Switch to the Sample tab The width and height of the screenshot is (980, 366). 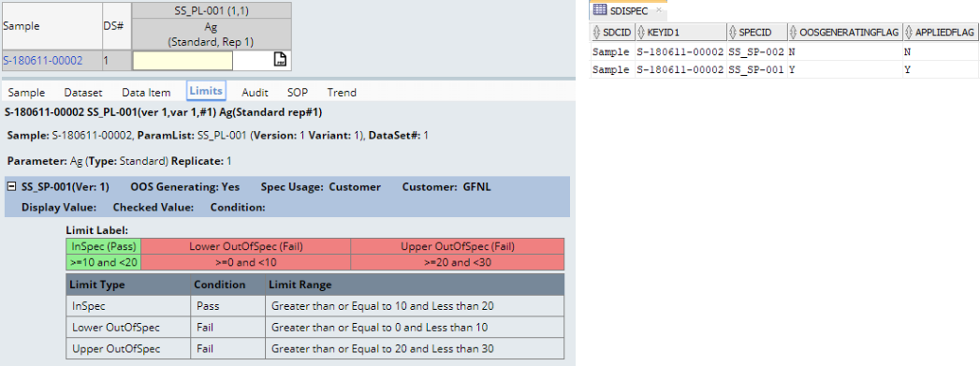(x=26, y=93)
